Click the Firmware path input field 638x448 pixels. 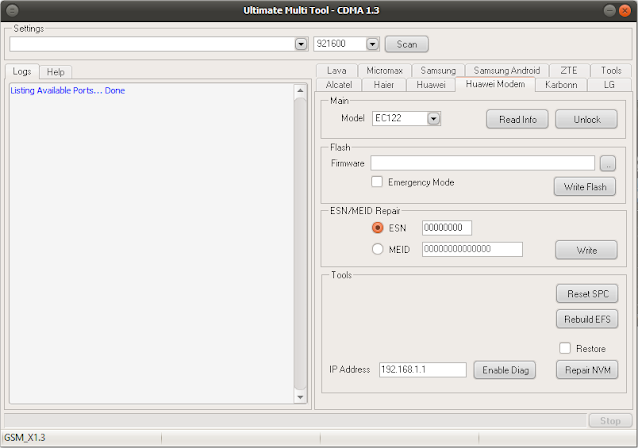(x=482, y=163)
